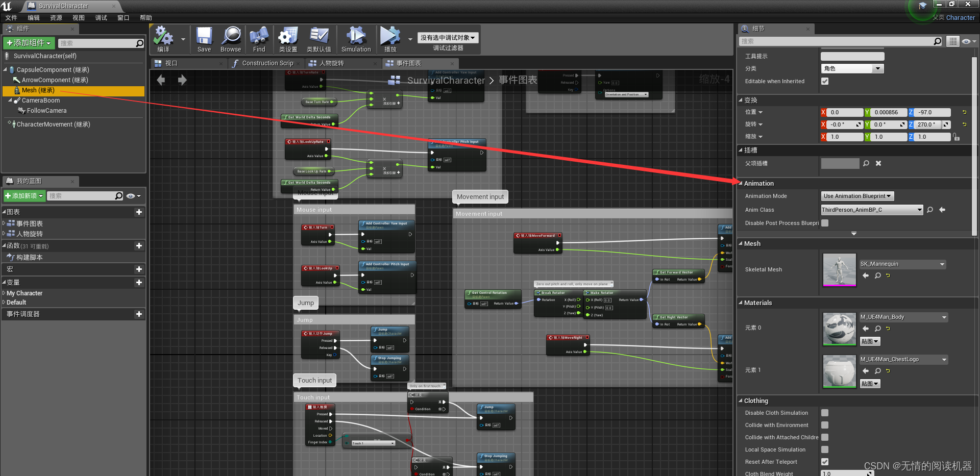Collapse the Clothing section
Viewport: 980px width, 476px height.
click(x=741, y=400)
